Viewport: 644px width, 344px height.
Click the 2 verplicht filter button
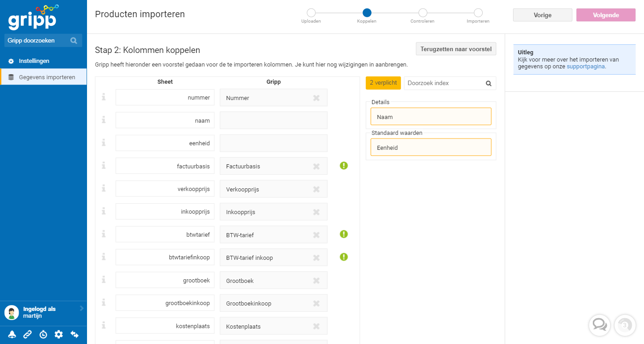point(383,83)
